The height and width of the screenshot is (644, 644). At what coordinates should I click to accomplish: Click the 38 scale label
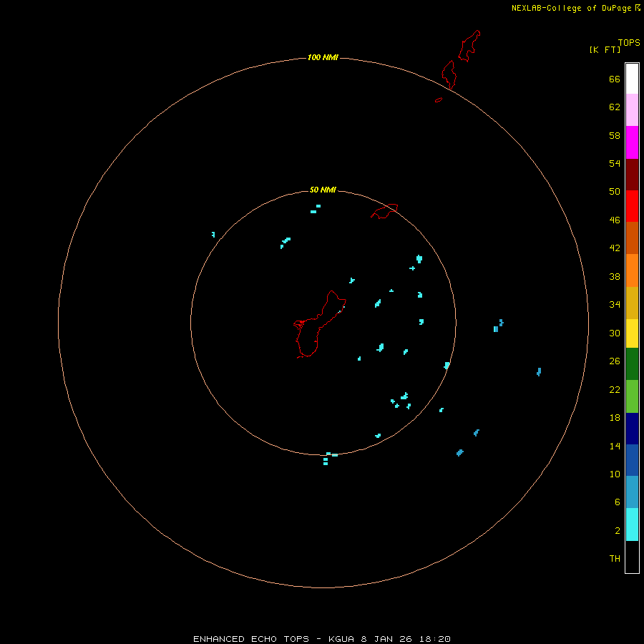(x=615, y=276)
